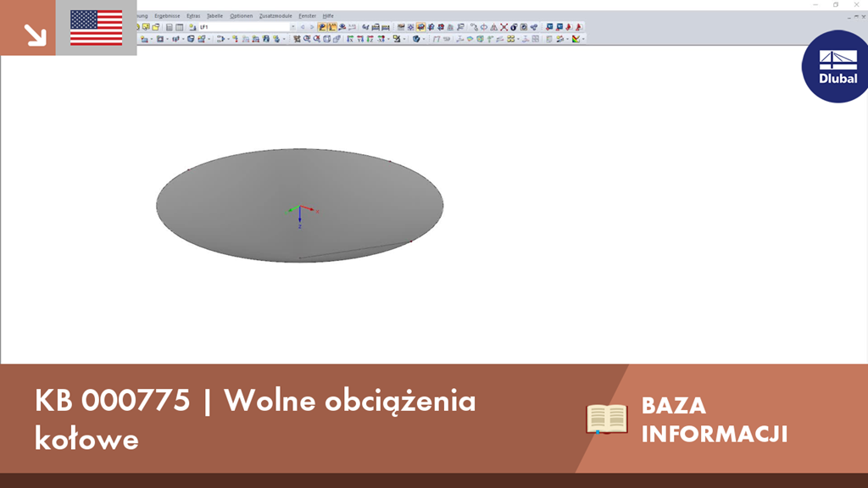Image resolution: width=868 pixels, height=488 pixels.
Task: Expand the LF1 load case dropdown arrow
Action: 292,27
